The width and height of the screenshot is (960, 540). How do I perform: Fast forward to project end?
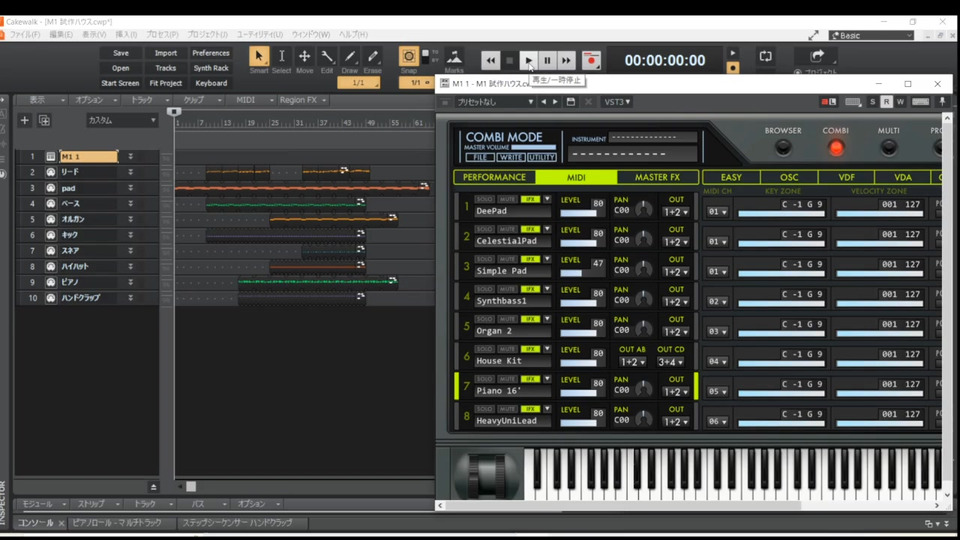(566, 61)
